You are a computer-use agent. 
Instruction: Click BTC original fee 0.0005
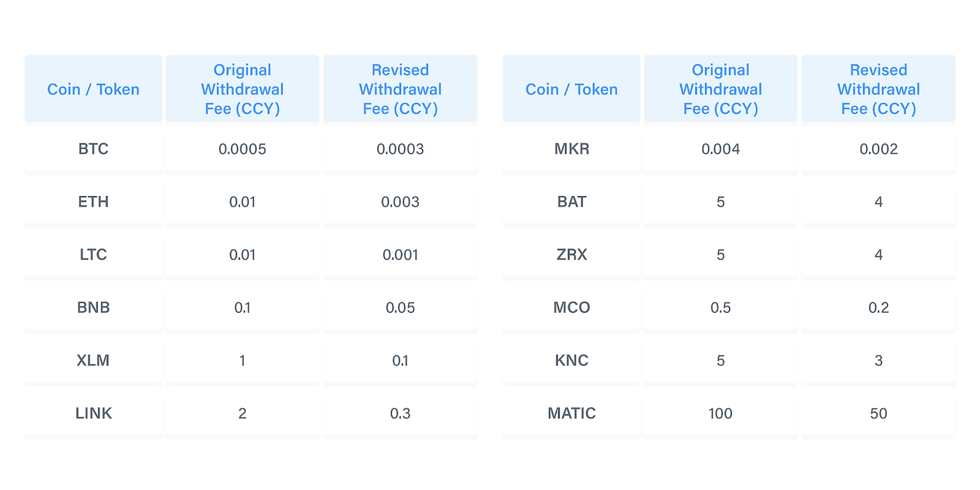pyautogui.click(x=242, y=149)
